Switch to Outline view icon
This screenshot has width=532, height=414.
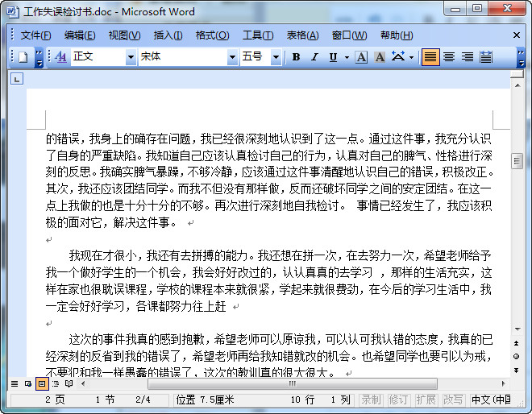56,384
